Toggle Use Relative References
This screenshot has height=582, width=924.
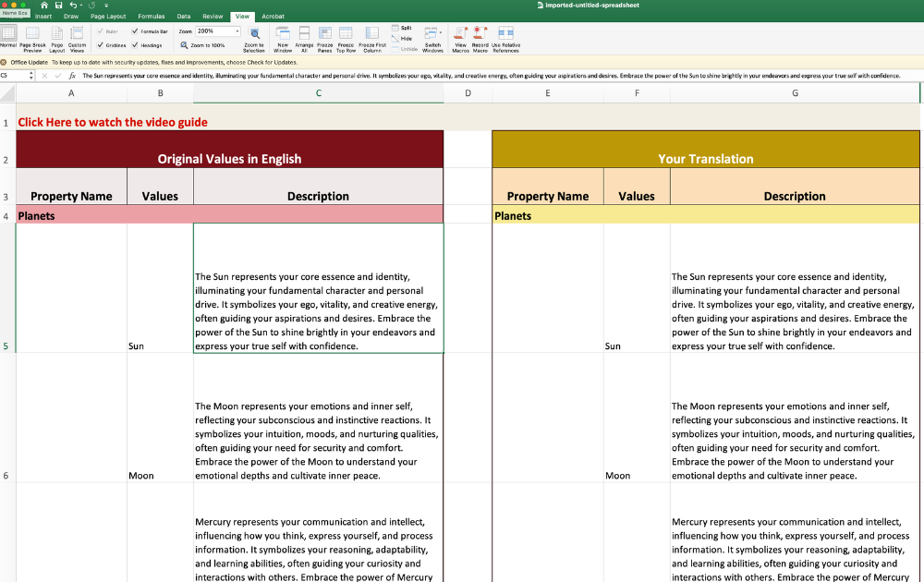tap(506, 40)
